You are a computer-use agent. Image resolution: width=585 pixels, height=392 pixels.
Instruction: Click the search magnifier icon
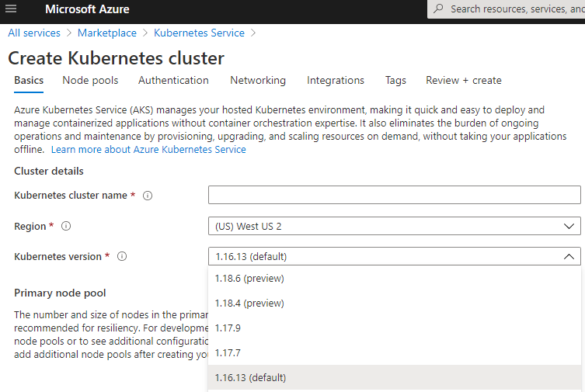(439, 9)
